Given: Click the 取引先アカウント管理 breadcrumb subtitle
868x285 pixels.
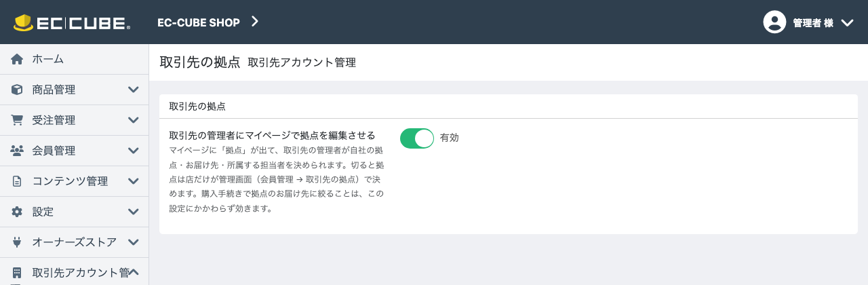Looking at the screenshot, I should point(302,62).
